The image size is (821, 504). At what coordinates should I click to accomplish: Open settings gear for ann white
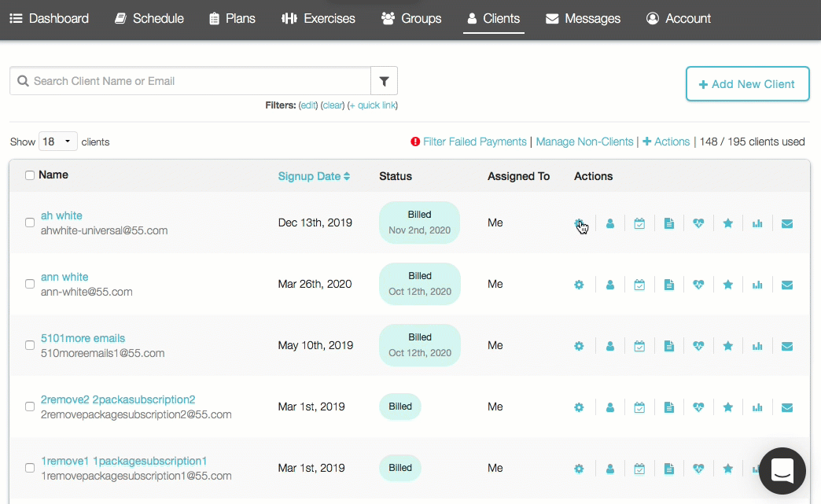(x=579, y=285)
